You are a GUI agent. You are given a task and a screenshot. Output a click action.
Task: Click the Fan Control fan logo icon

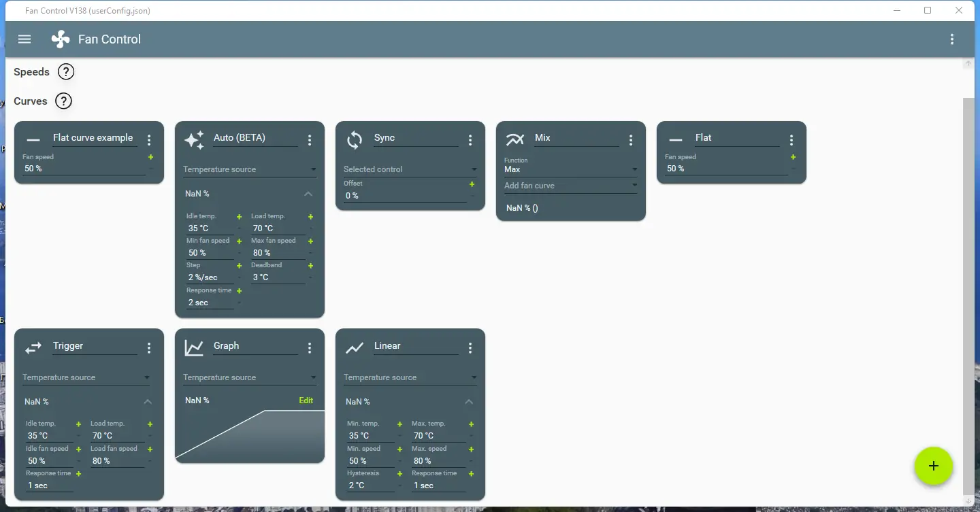tap(61, 39)
